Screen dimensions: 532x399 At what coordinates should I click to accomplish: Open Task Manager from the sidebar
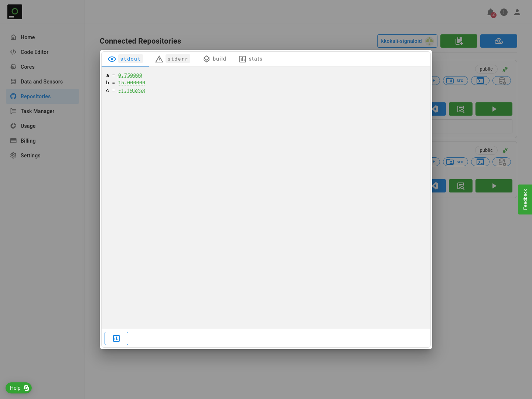tap(37, 111)
